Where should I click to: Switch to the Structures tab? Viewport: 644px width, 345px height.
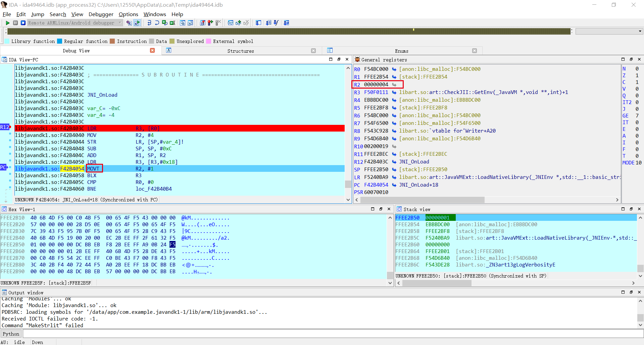pos(241,51)
